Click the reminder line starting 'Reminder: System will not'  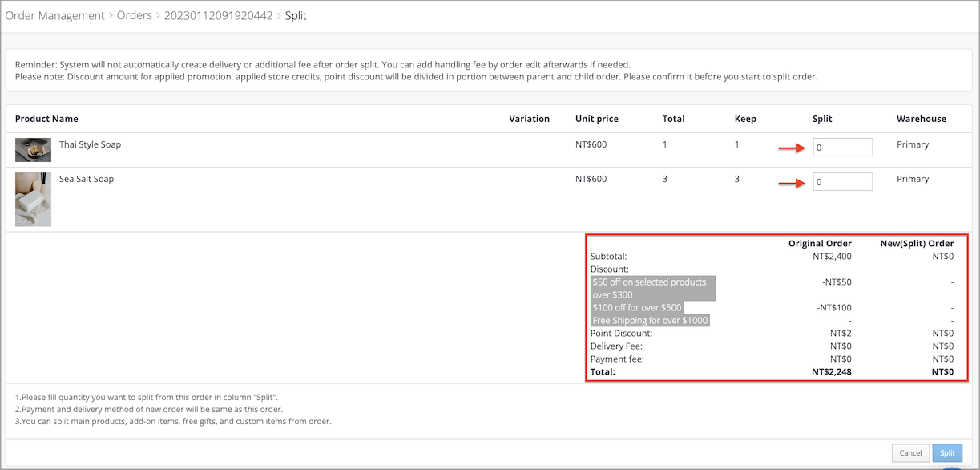(x=323, y=64)
